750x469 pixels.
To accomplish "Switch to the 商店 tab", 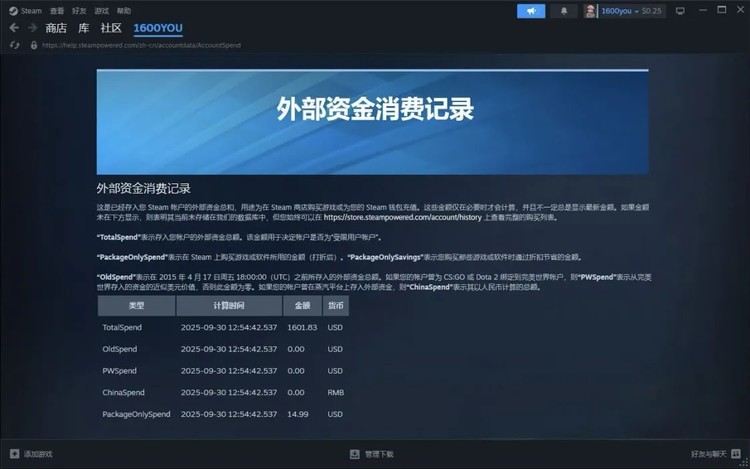I will 56,28.
